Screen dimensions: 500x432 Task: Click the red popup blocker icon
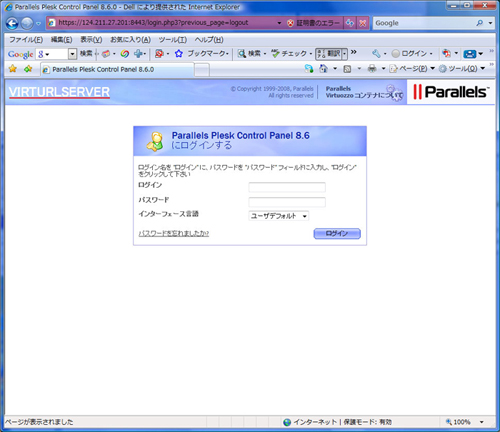tap(159, 54)
